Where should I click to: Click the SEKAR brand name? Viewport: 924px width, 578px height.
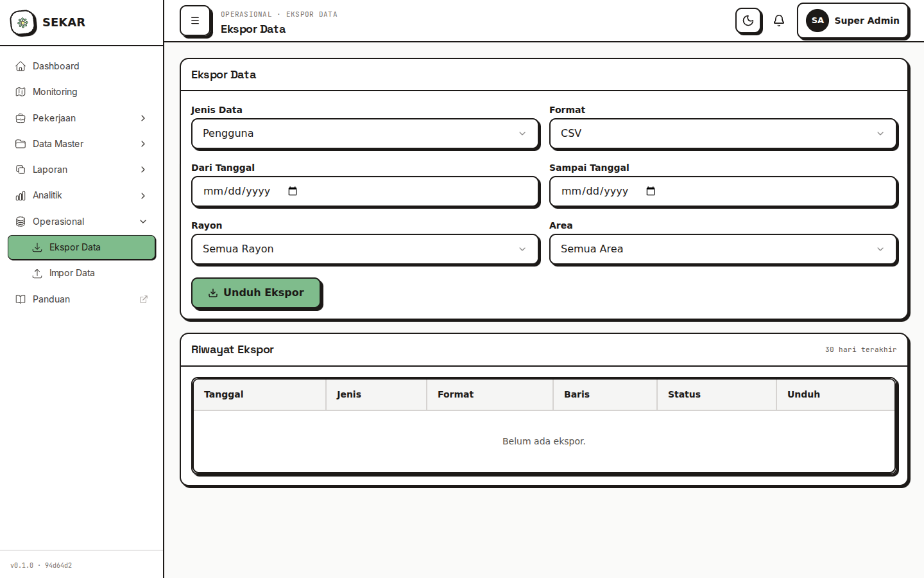(x=64, y=22)
